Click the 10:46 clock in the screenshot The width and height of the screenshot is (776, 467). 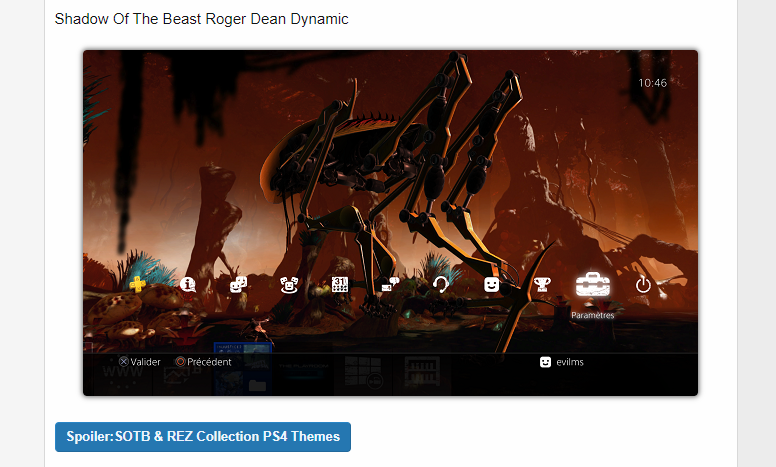point(652,83)
